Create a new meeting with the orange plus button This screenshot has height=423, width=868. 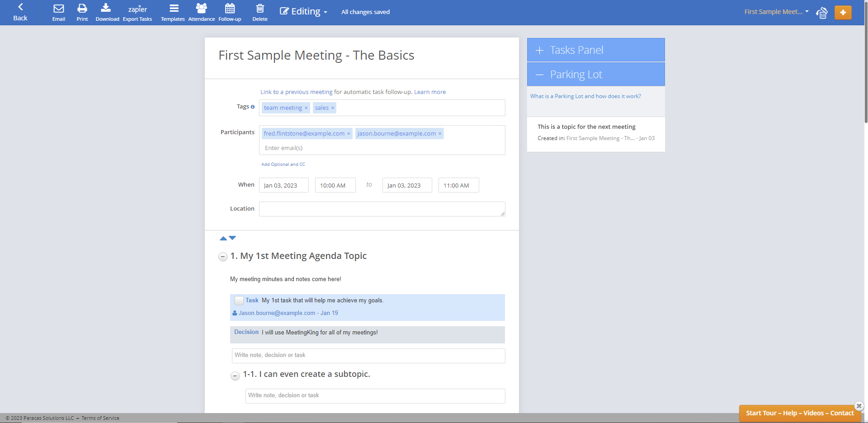click(x=843, y=12)
